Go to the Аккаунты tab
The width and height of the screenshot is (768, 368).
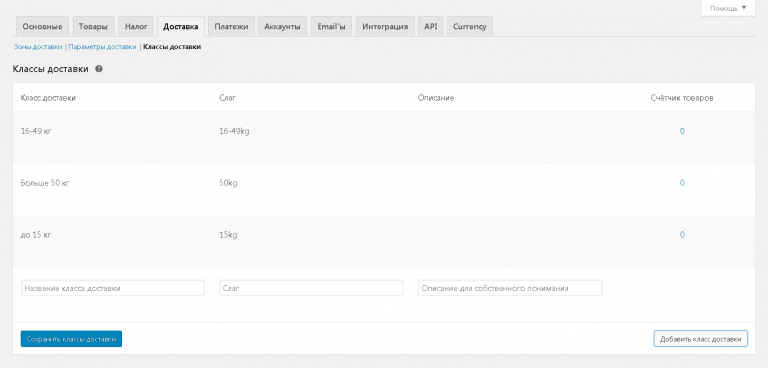pyautogui.click(x=282, y=26)
